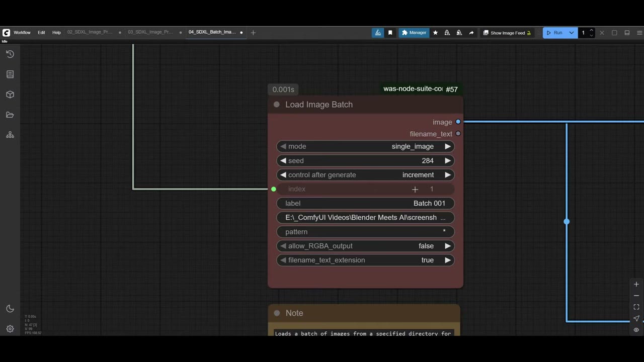Collapse the Note node dot
Viewport: 644px width, 362px height.
[x=277, y=313]
